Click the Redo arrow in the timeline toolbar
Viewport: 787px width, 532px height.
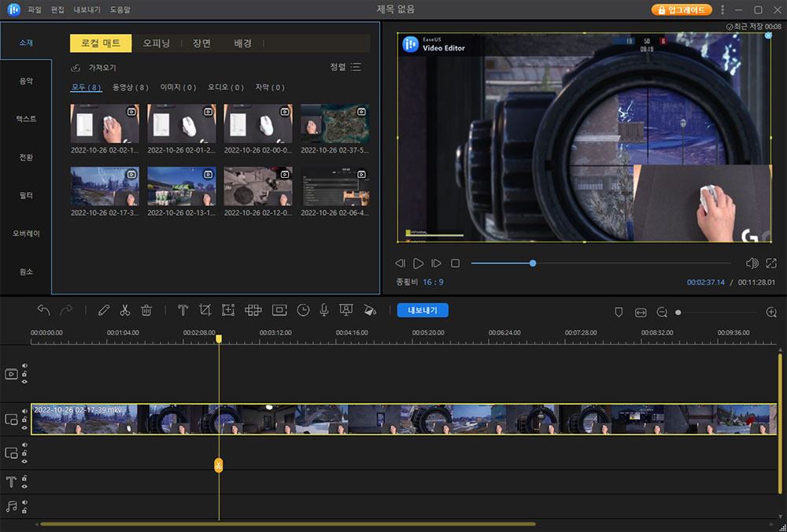click(66, 311)
